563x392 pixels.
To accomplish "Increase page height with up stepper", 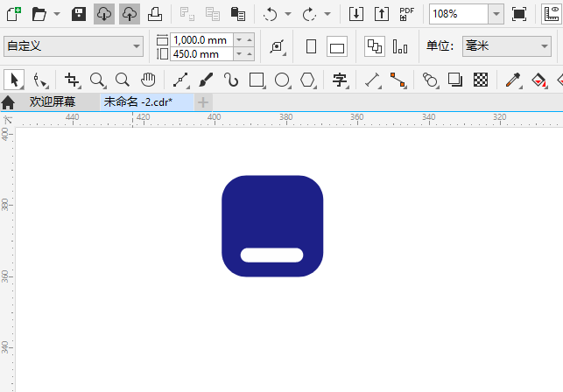I will (250, 54).
